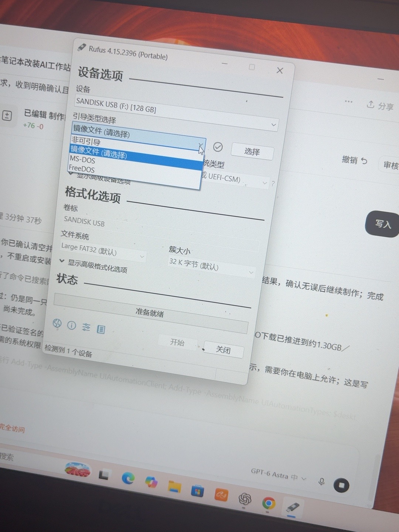399x532 pixels.
Task: Click the 审核 button in background window
Action: pos(389,165)
